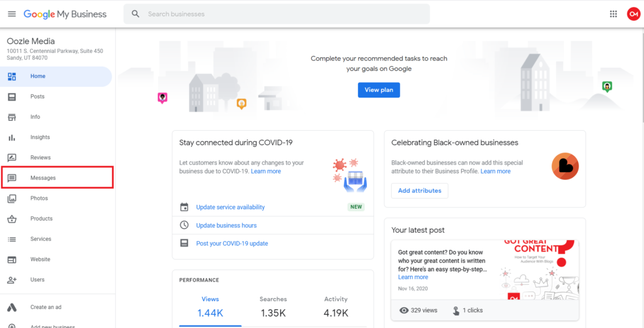Open Messages in the sidebar

tap(57, 178)
